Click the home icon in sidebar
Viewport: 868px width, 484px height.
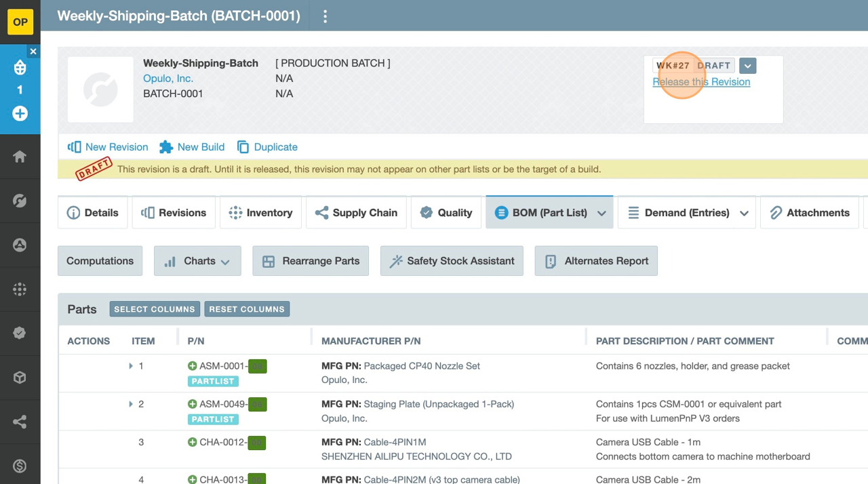[x=20, y=157]
